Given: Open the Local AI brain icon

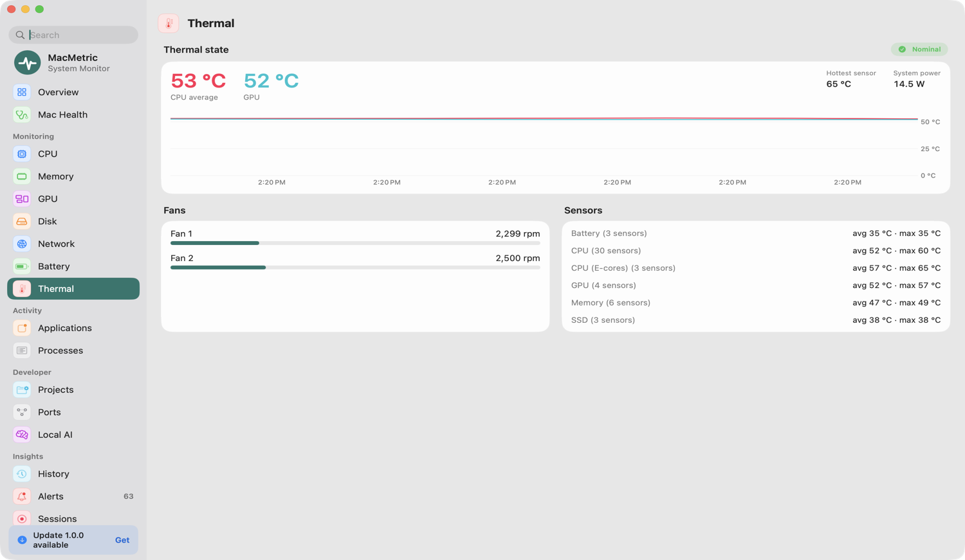Looking at the screenshot, I should pyautogui.click(x=22, y=435).
